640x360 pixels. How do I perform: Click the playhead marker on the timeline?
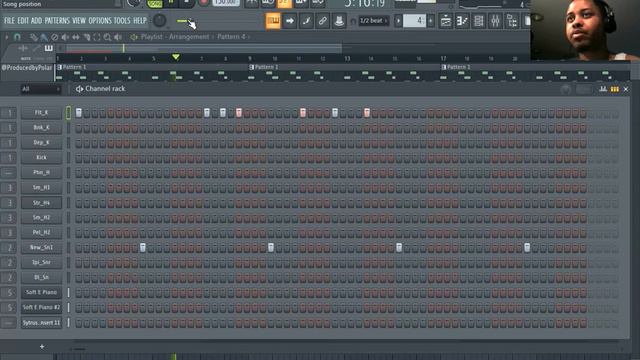click(x=176, y=57)
